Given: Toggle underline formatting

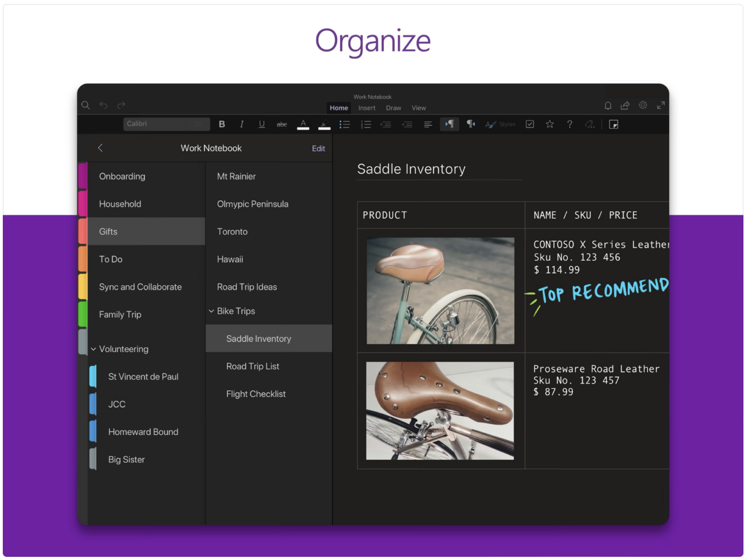Looking at the screenshot, I should [261, 124].
